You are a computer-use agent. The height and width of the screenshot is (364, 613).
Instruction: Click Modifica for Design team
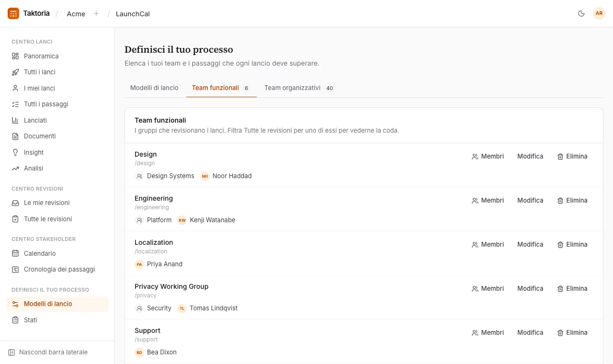pyautogui.click(x=530, y=156)
